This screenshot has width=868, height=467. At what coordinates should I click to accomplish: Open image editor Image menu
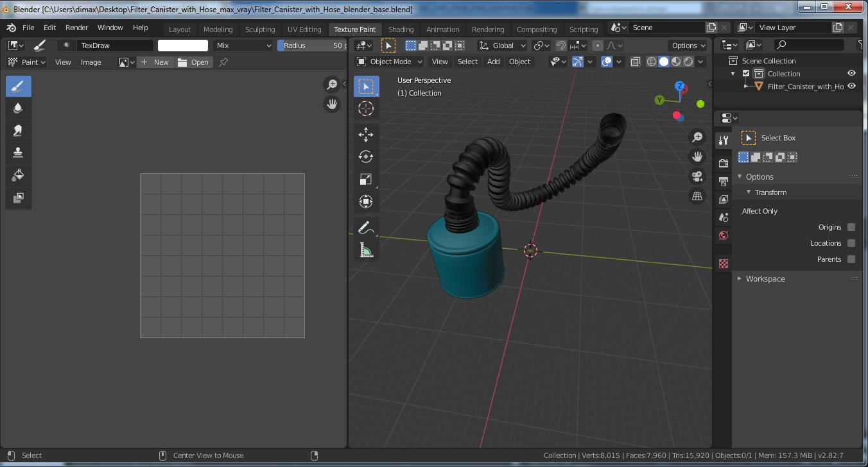91,62
